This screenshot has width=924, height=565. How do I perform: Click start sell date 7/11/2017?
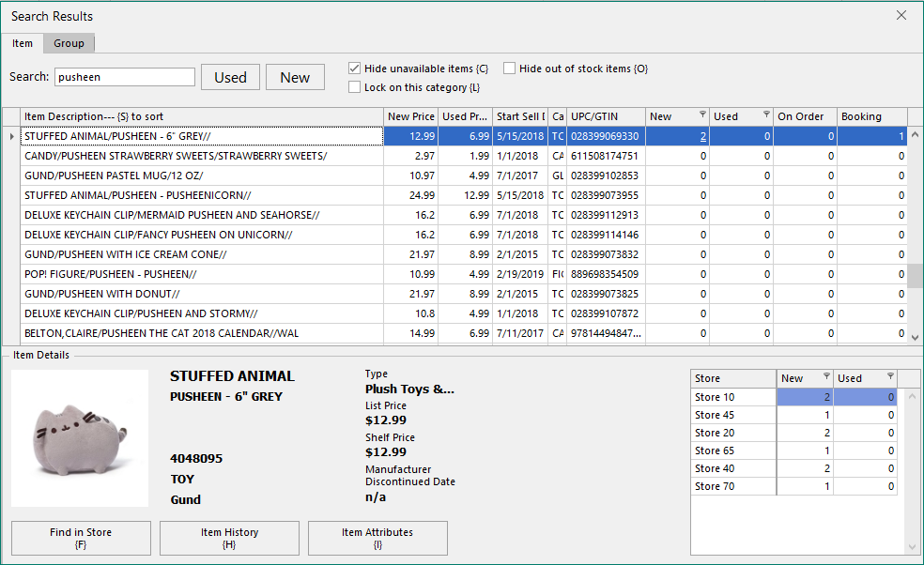click(x=520, y=333)
